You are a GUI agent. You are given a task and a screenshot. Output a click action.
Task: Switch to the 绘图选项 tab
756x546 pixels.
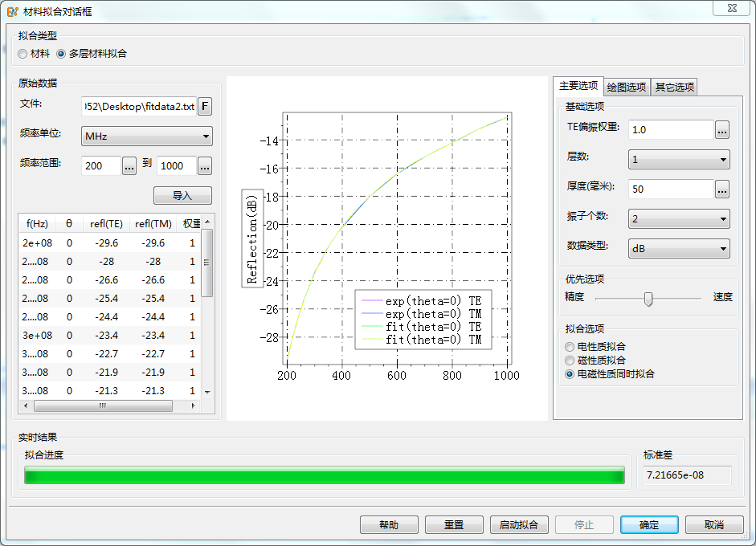[x=626, y=87]
